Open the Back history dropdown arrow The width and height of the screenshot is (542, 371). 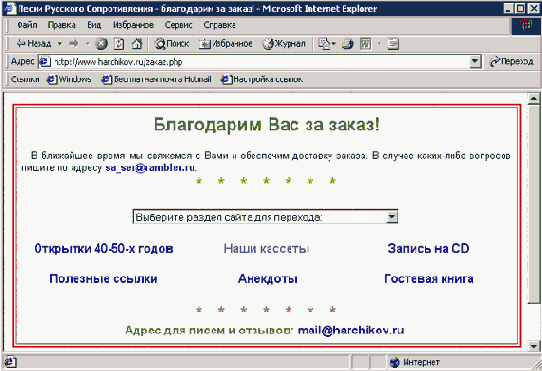coord(59,44)
